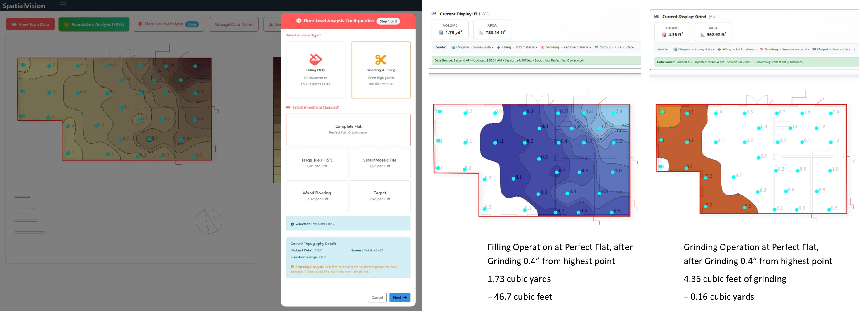Choose Small/Mosaic Tile smoothing standard
868x311 pixels.
click(x=380, y=163)
